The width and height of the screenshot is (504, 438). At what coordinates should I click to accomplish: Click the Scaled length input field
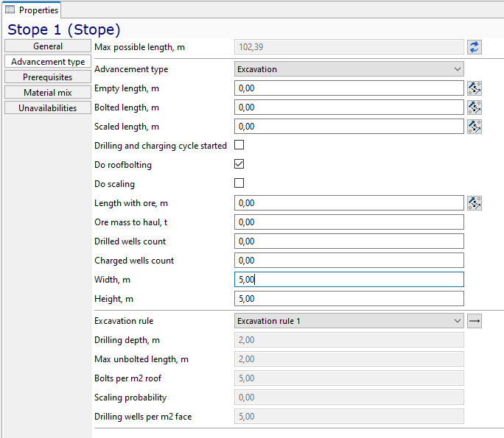pyautogui.click(x=349, y=127)
